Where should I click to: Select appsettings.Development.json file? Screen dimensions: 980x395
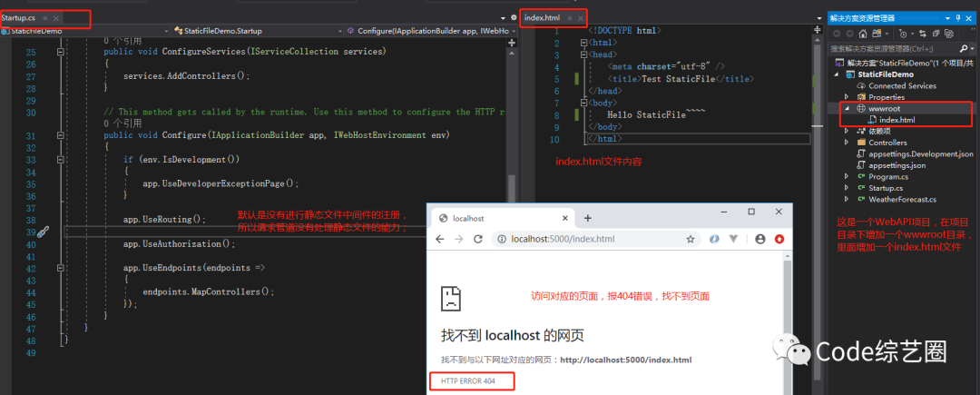click(x=920, y=153)
